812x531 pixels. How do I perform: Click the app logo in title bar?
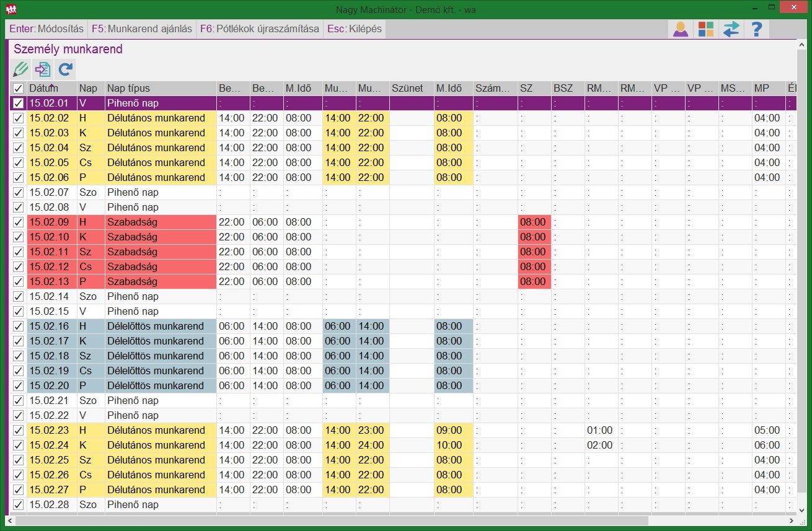pos(11,9)
